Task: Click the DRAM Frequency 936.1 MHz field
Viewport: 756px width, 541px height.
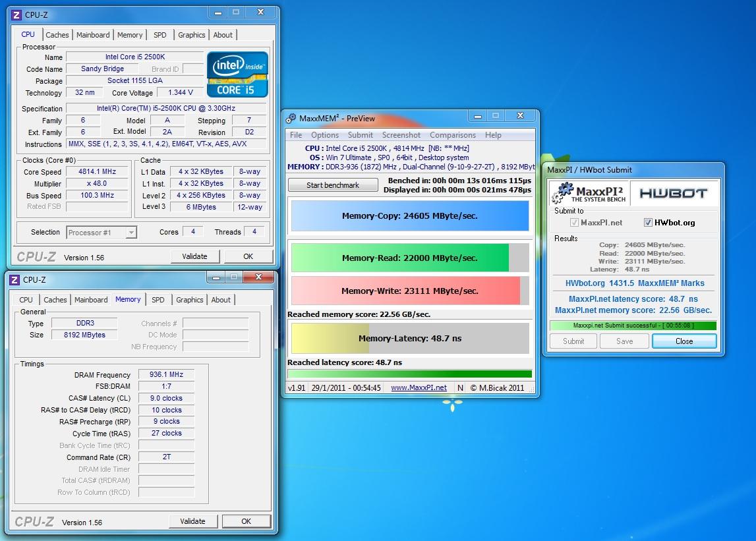Action: click(x=166, y=375)
